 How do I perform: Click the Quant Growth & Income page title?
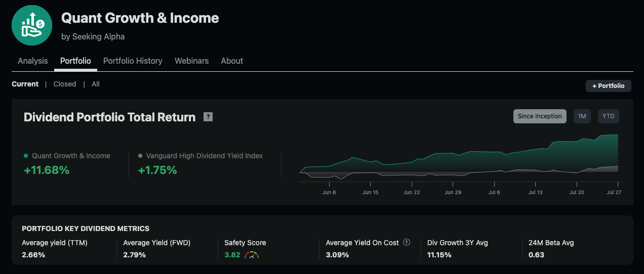(140, 18)
